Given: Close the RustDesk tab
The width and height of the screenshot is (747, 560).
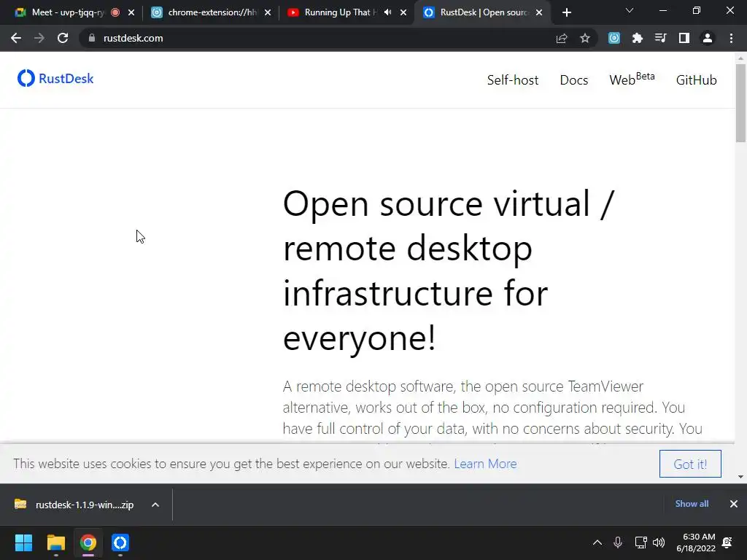Looking at the screenshot, I should [539, 12].
